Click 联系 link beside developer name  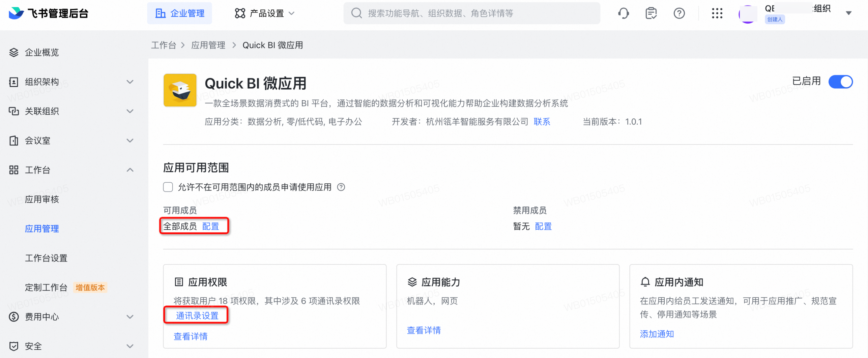542,122
